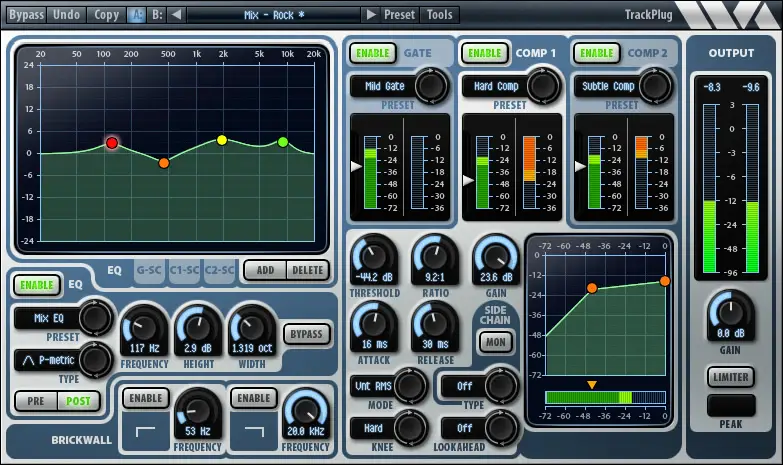Click the 20.0 kHz brickwall frequency knob
Image resolution: width=783 pixels, height=465 pixels.
click(306, 412)
